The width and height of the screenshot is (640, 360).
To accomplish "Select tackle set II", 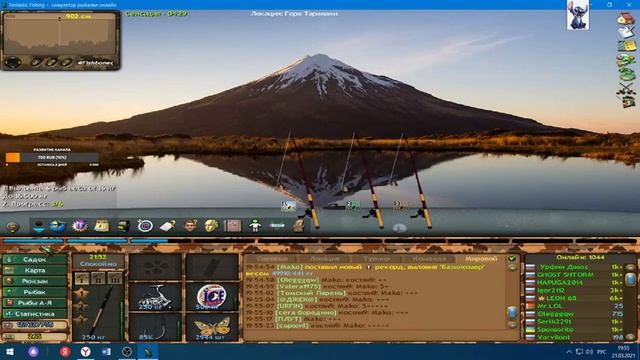I will click(98, 279).
